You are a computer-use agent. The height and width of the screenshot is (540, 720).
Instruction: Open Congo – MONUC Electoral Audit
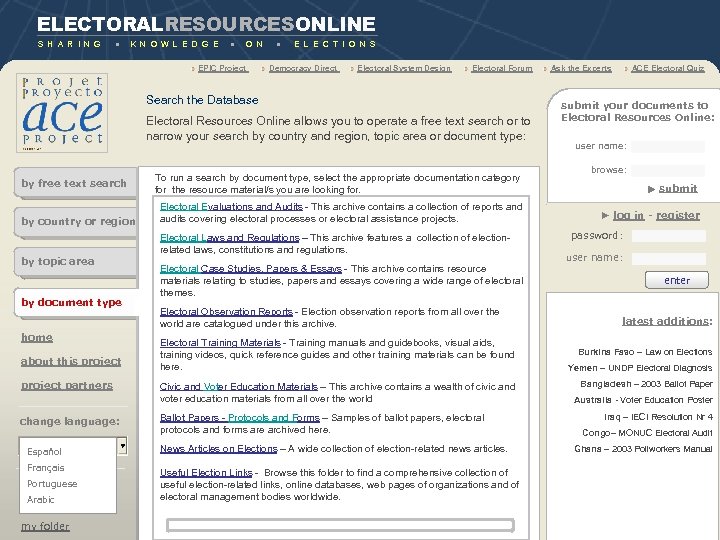point(647,433)
